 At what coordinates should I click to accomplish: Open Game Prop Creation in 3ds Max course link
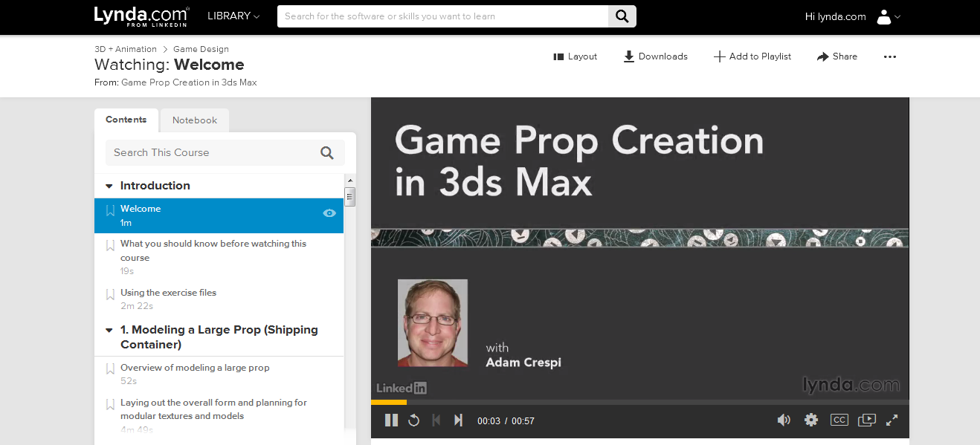189,82
